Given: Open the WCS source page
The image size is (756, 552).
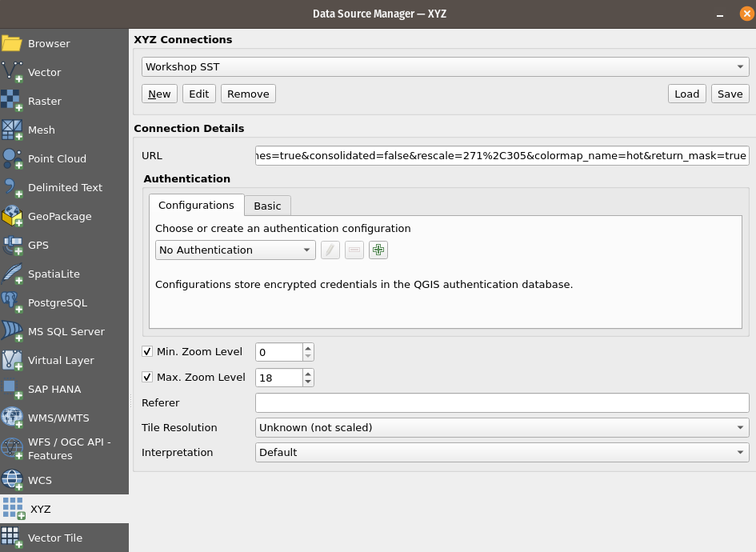Looking at the screenshot, I should click(x=64, y=480).
